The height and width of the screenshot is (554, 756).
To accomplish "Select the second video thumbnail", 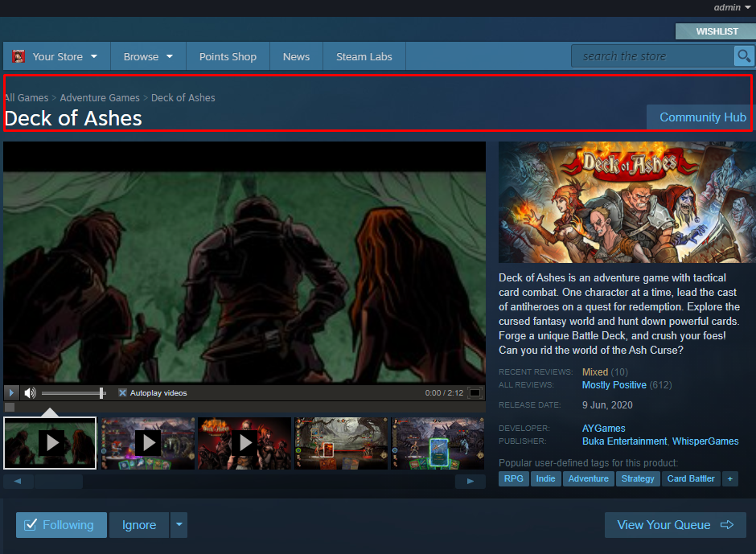I will tap(147, 442).
